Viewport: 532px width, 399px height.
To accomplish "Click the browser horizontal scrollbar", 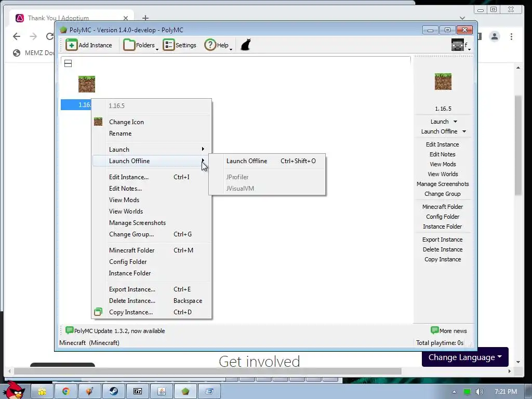I will (x=208, y=371).
